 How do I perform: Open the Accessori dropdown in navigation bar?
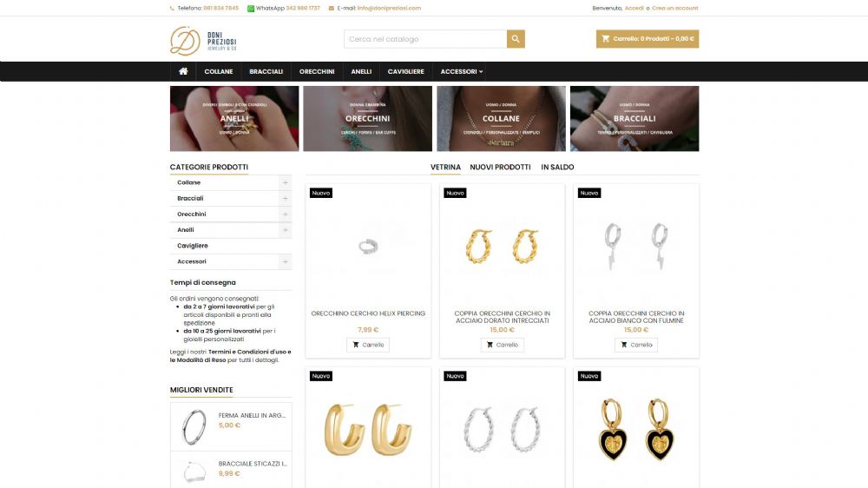462,71
